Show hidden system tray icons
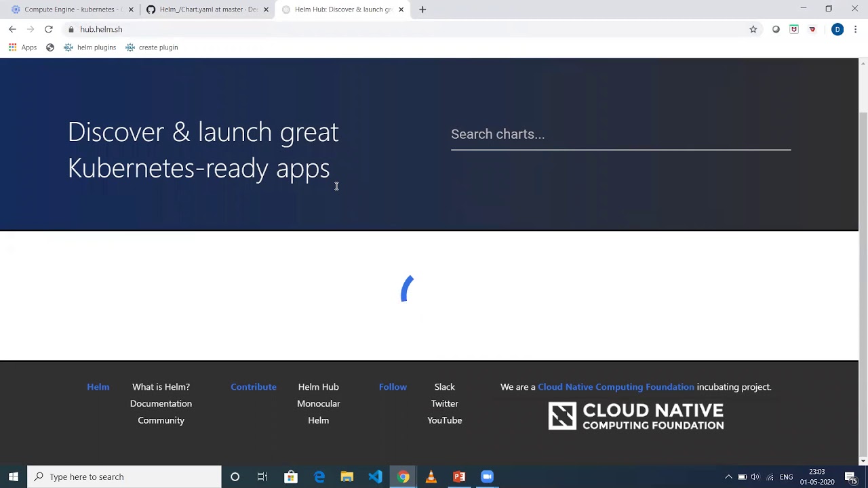 [x=729, y=477]
